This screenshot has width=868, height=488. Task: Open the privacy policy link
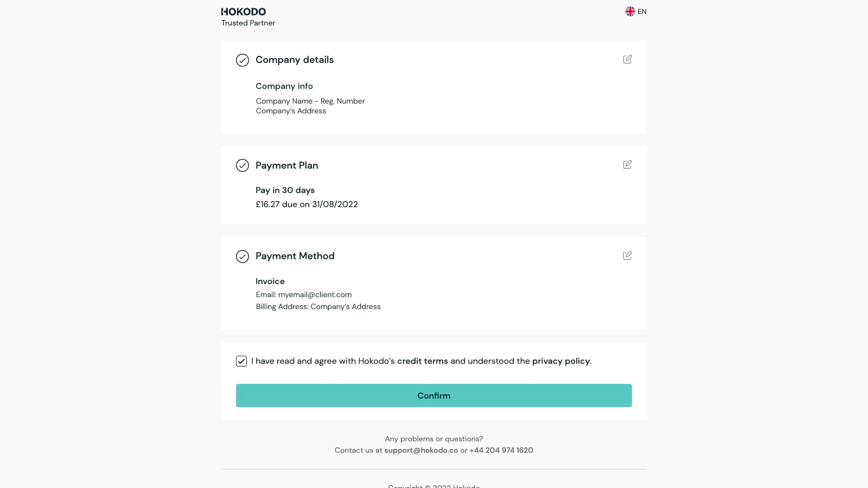(561, 361)
